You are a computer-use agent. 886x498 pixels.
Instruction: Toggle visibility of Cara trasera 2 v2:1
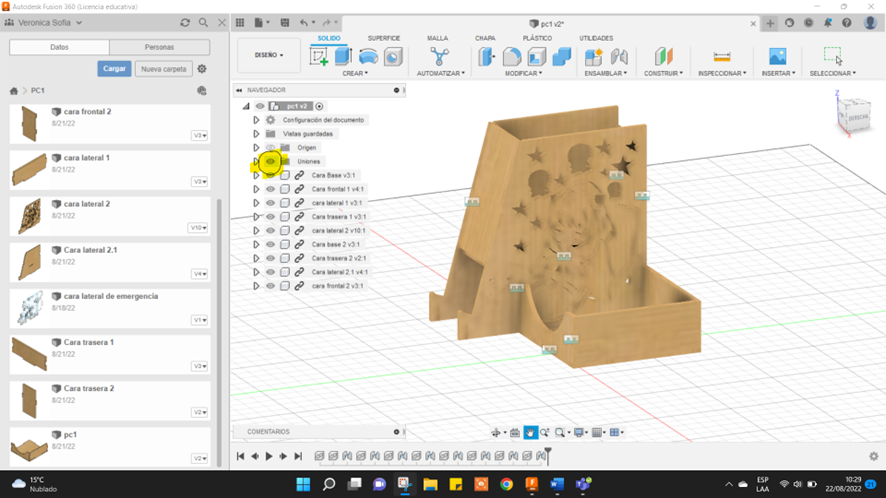click(271, 258)
